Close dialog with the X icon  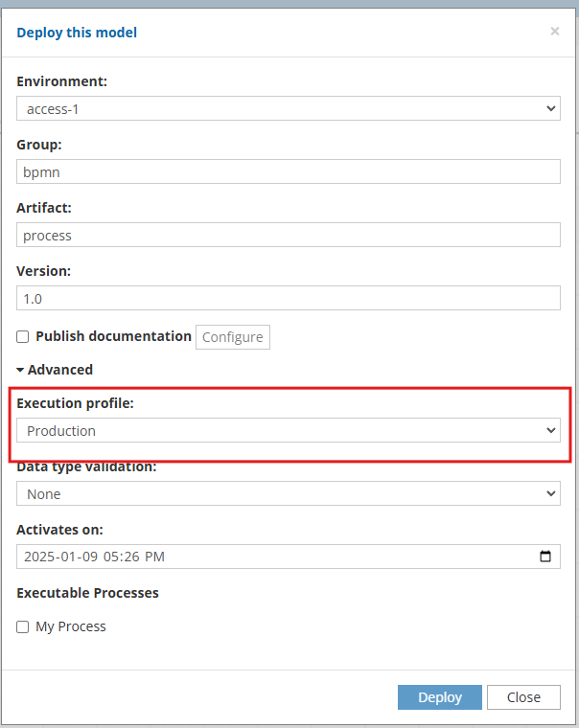554,31
